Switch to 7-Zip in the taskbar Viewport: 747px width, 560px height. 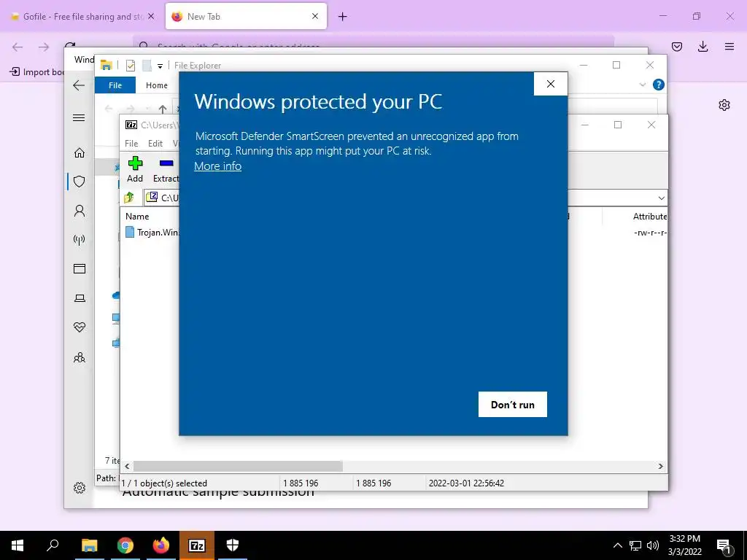click(197, 545)
